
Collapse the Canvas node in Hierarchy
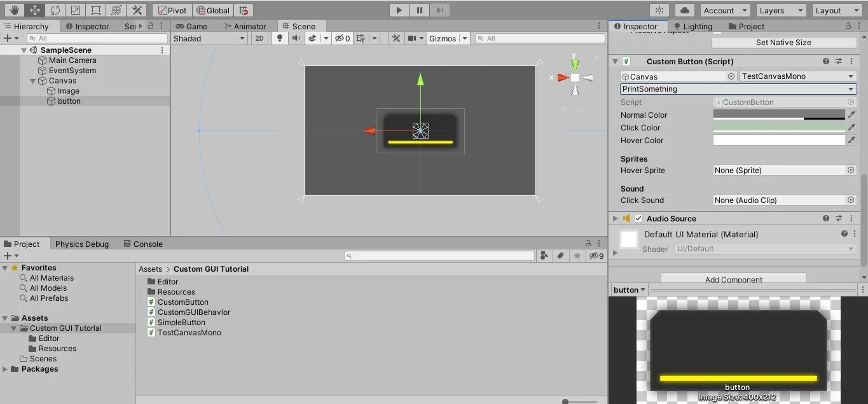34,81
